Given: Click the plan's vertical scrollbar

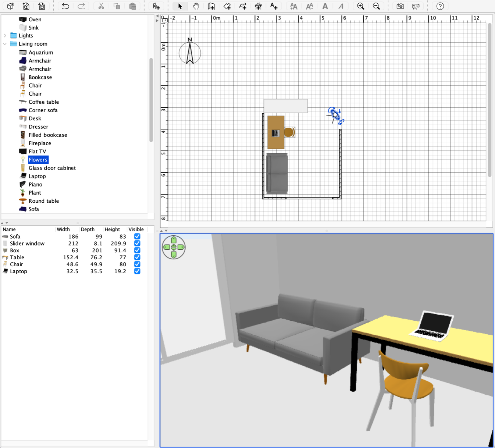Looking at the screenshot, I should point(489,99).
